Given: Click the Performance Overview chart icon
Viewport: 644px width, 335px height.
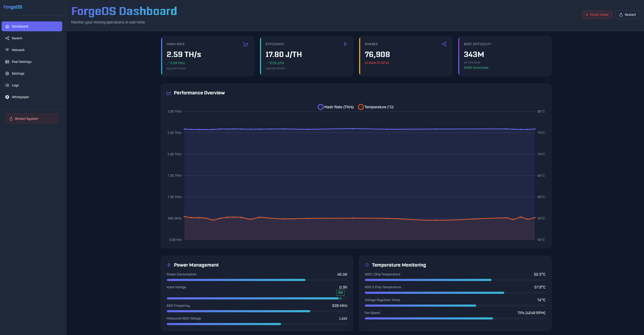Looking at the screenshot, I should (x=169, y=93).
